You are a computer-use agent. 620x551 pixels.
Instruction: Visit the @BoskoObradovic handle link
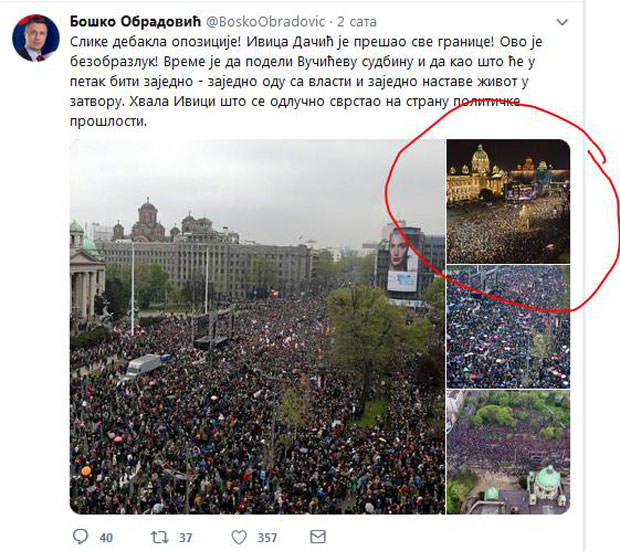266,22
